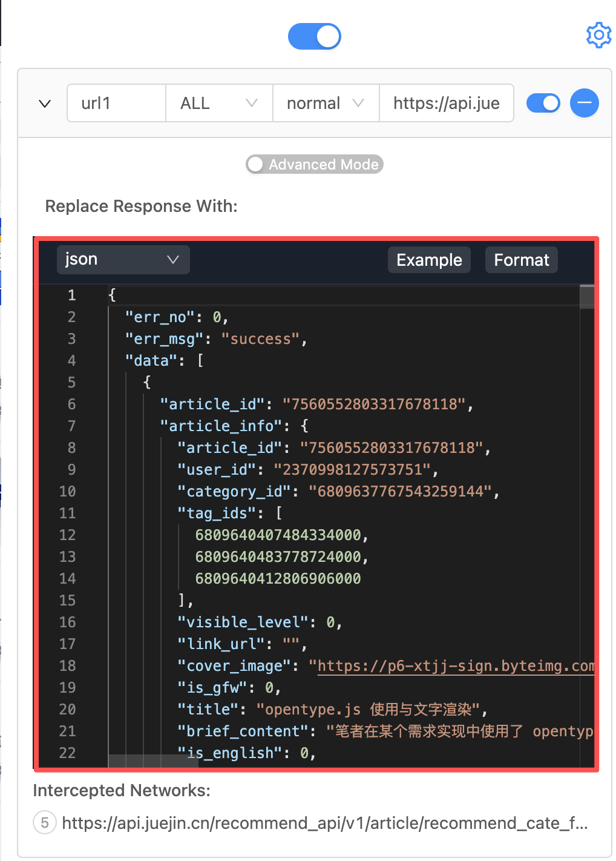The image size is (616, 861).
Task: Collapse the url1 rule panel chevron
Action: [x=45, y=104]
